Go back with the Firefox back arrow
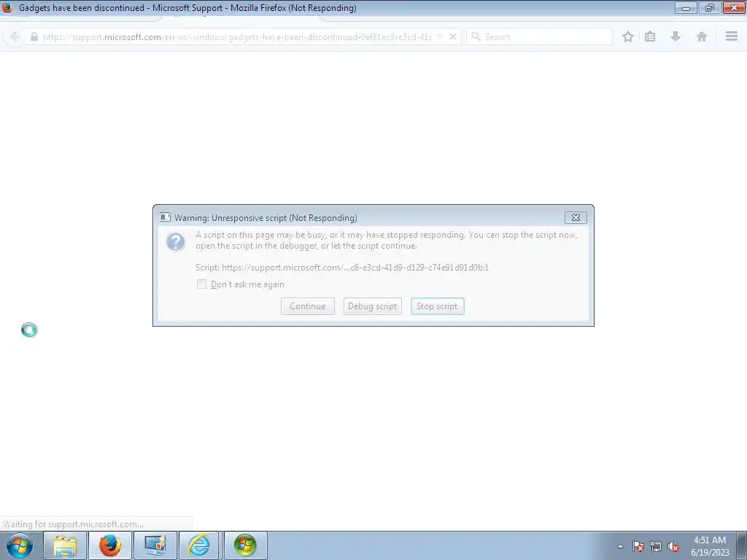The image size is (747, 560). [x=15, y=36]
